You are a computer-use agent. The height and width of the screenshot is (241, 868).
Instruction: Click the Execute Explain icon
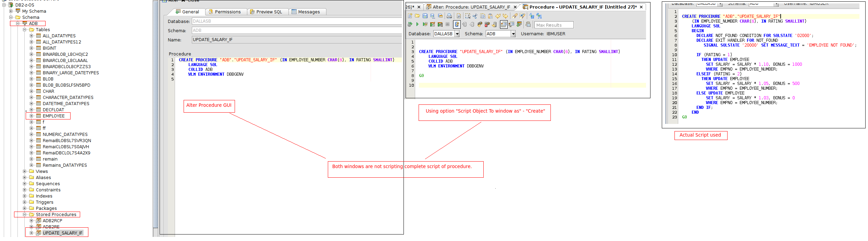425,24
